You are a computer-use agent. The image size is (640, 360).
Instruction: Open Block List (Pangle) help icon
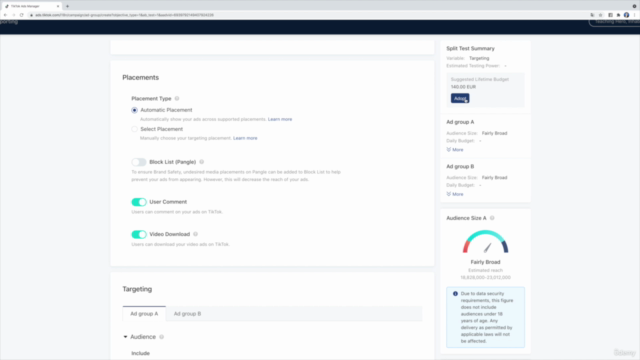[202, 162]
